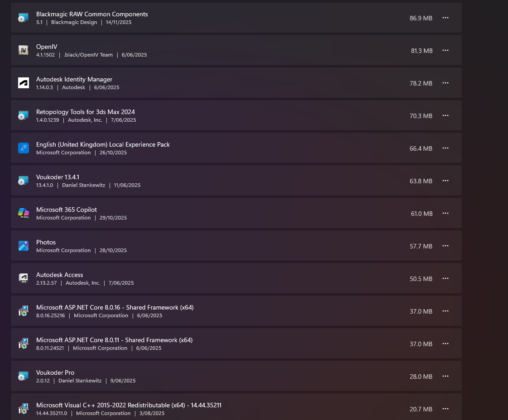Click the OpenIV app icon
The height and width of the screenshot is (420, 508).
coord(24,50)
